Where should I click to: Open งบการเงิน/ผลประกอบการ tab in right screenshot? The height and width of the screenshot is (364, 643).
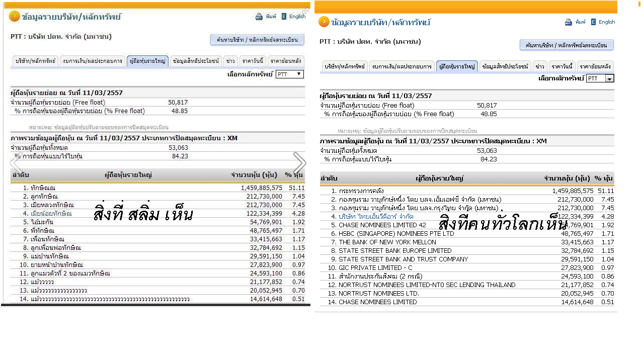point(402,66)
